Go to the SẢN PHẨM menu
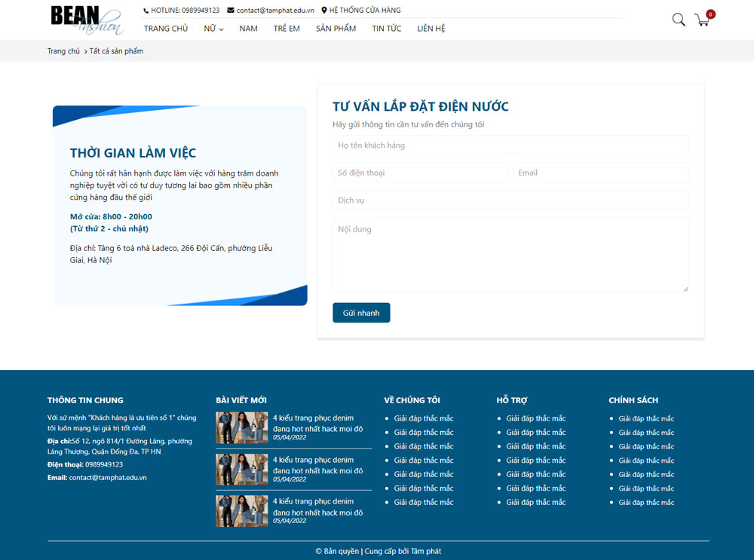Viewport: 754px width, 560px height. tap(336, 29)
